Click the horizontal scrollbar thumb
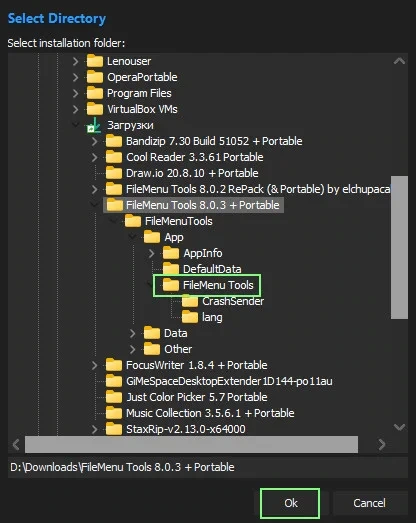This screenshot has width=416, height=523. point(191,444)
